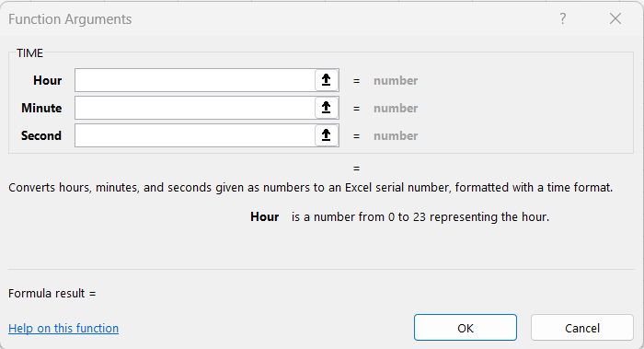Close the Function Arguments dialog

coord(615,18)
